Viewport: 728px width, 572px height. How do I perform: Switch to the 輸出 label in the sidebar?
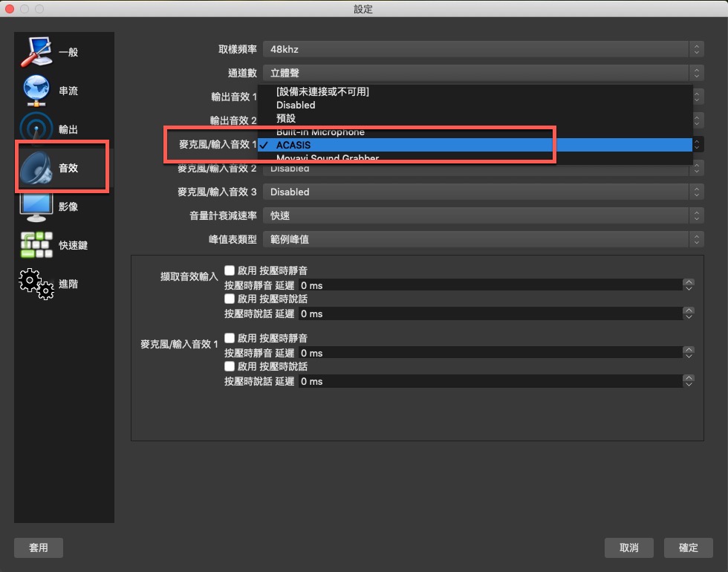pyautogui.click(x=68, y=129)
